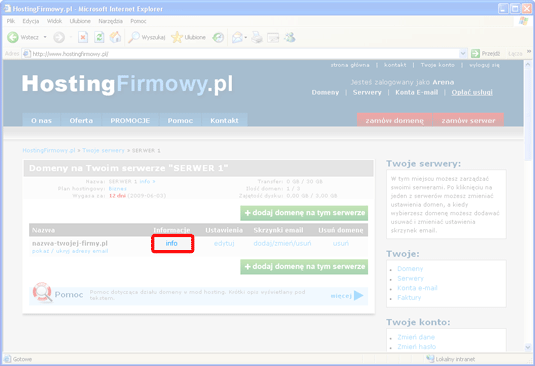Click the Wyszukaj magnifier search icon
535x366 pixels.
(x=133, y=37)
